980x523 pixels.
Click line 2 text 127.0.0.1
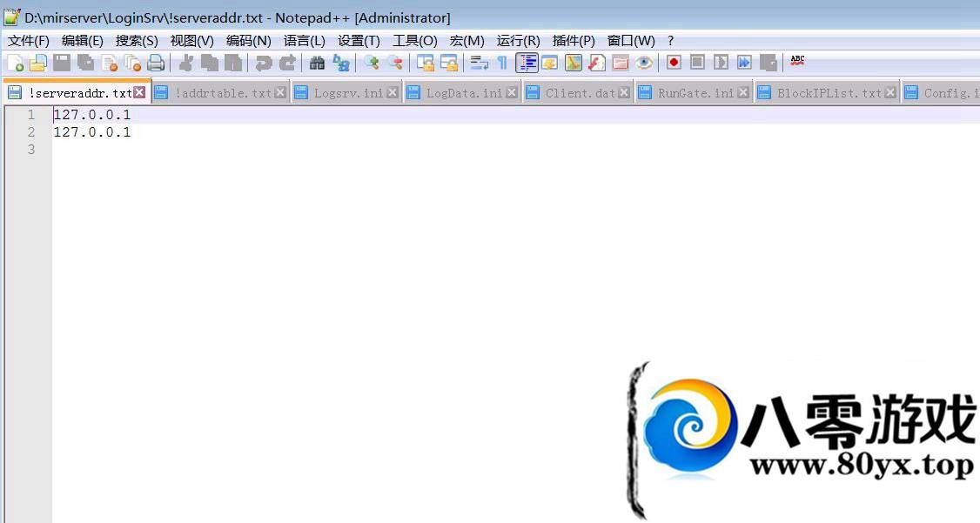(92, 132)
